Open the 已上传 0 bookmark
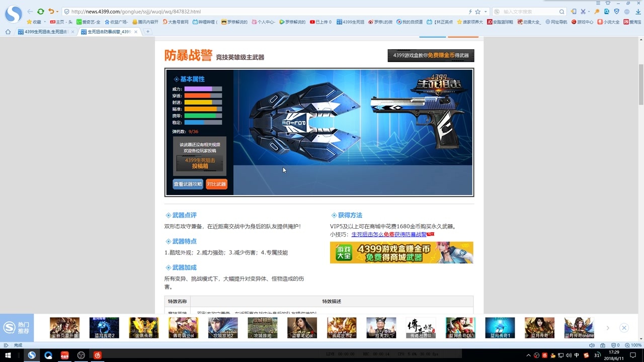This screenshot has width=644, height=362. (320, 22)
